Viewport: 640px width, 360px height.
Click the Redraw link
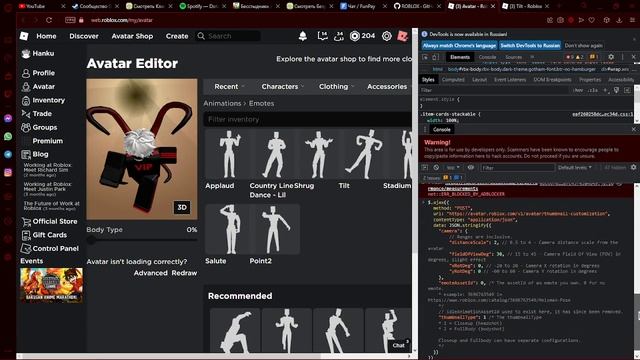pos(184,273)
